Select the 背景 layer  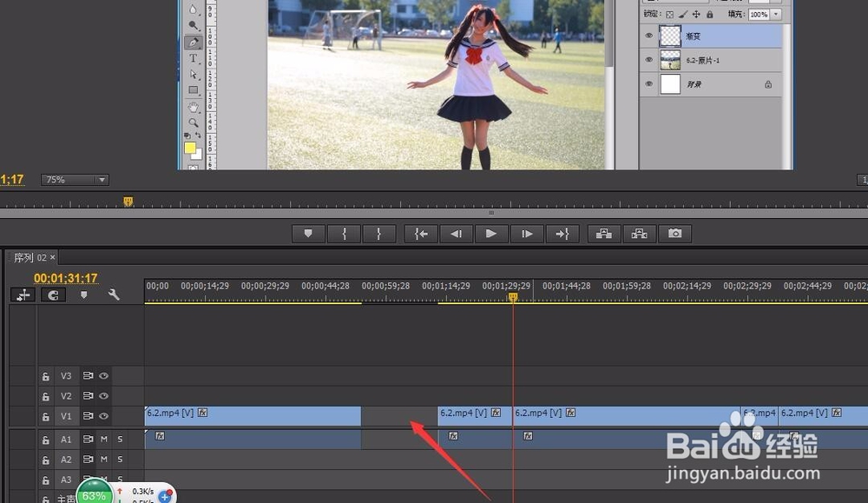[x=711, y=84]
